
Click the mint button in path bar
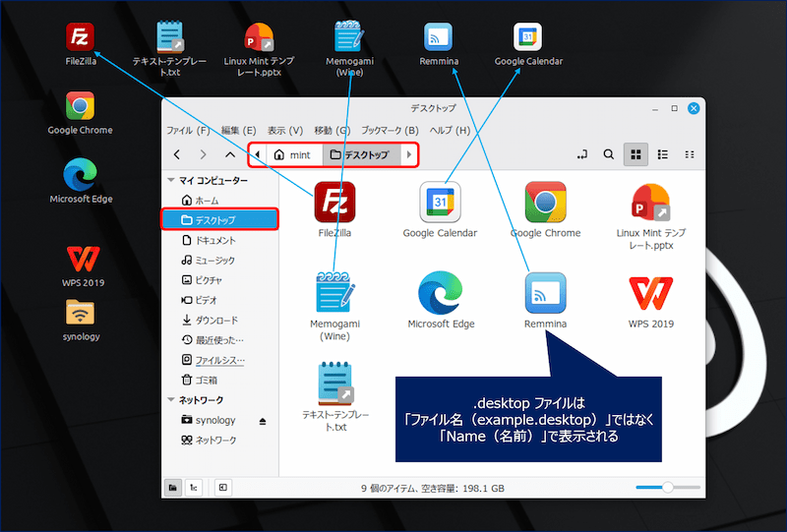click(291, 154)
